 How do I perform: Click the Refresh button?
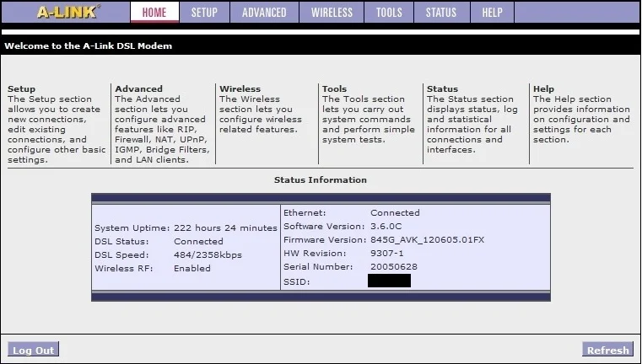(x=607, y=350)
